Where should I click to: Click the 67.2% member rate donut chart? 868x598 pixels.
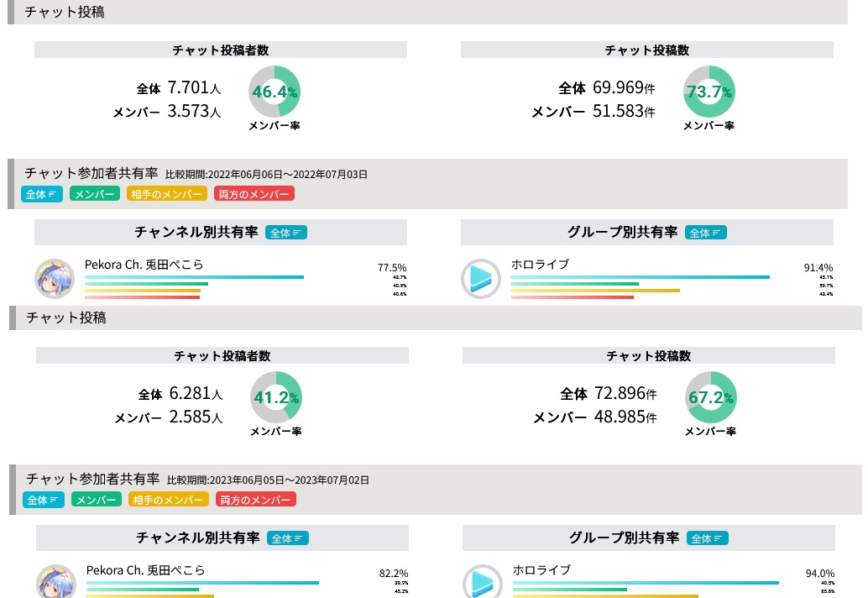click(711, 396)
